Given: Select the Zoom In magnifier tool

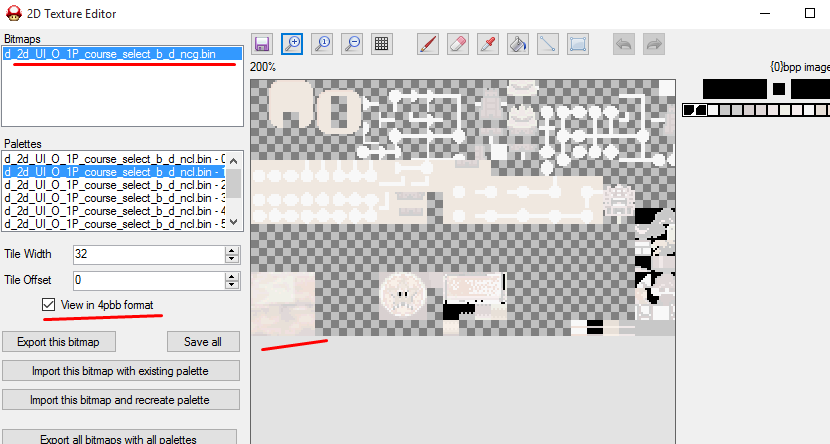Looking at the screenshot, I should click(x=292, y=44).
